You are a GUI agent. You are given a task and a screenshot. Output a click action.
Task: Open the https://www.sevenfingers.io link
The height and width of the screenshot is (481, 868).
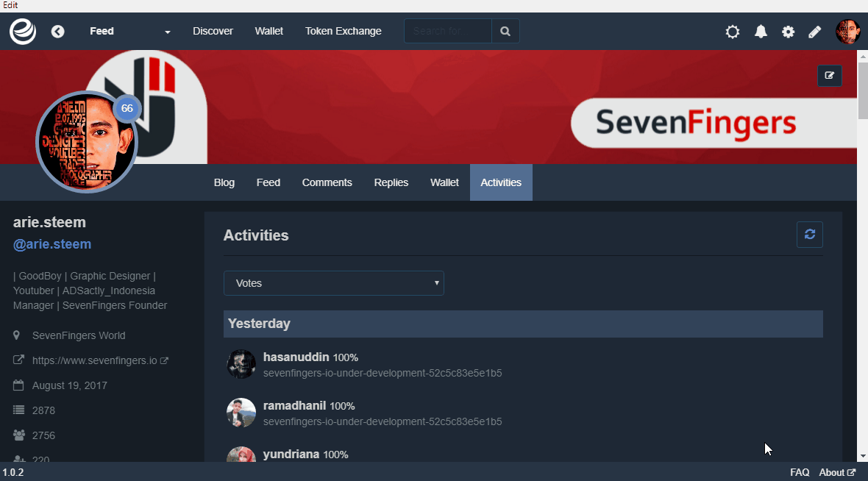pyautogui.click(x=95, y=360)
